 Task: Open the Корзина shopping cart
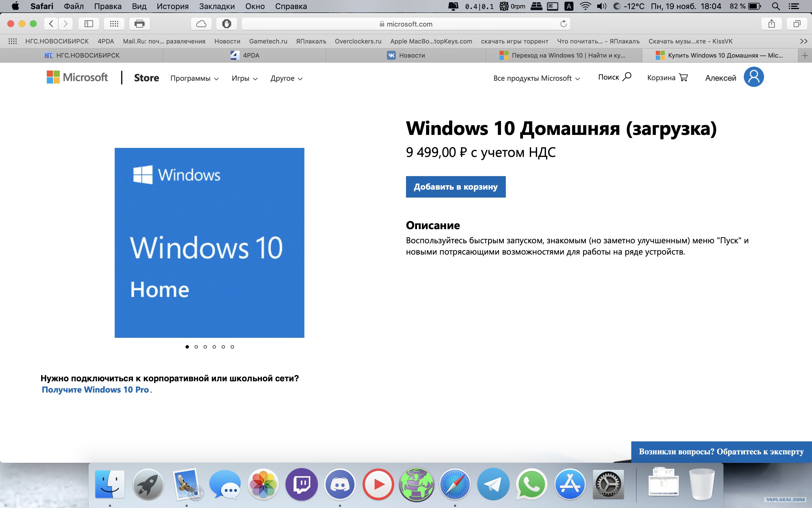coord(667,78)
